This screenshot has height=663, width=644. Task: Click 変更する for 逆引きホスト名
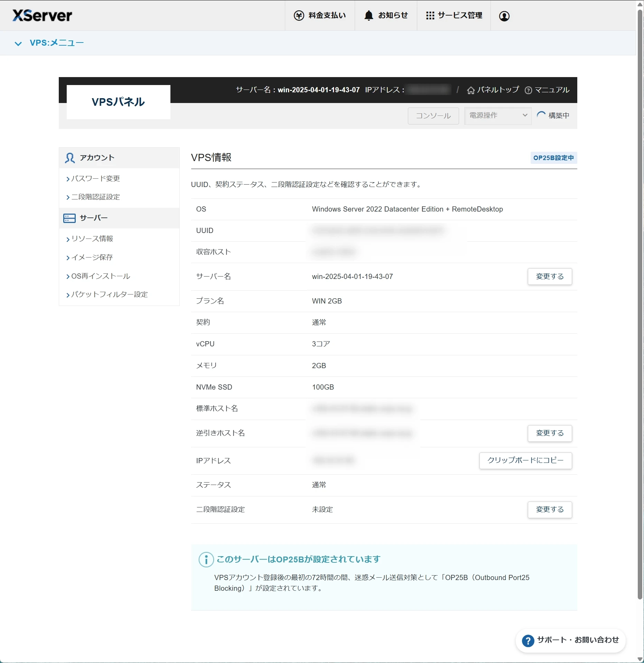tap(550, 433)
